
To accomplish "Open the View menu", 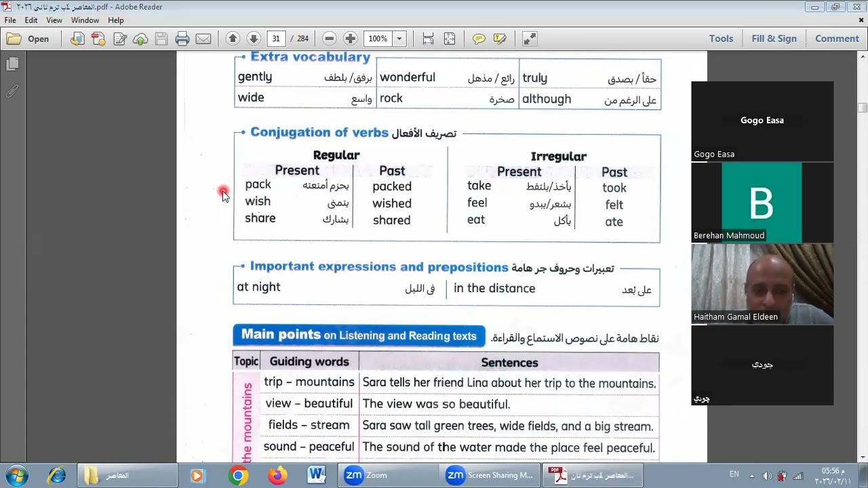I will tap(54, 20).
